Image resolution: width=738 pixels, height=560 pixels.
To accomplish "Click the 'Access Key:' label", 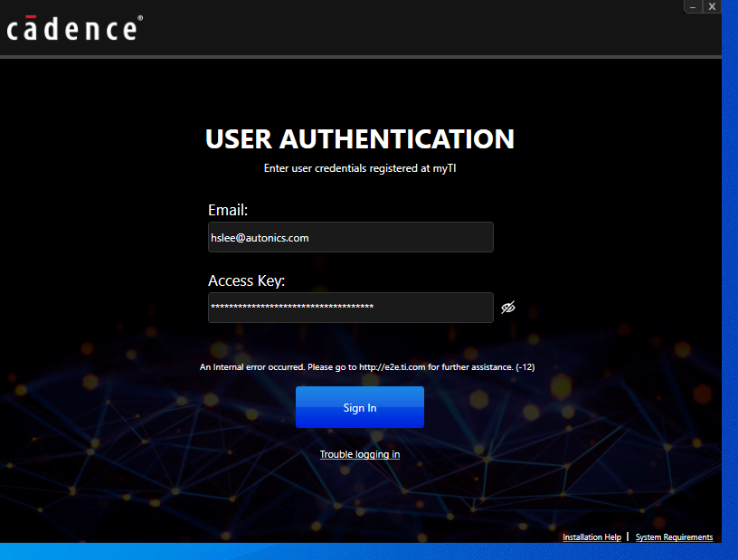I will (x=246, y=280).
